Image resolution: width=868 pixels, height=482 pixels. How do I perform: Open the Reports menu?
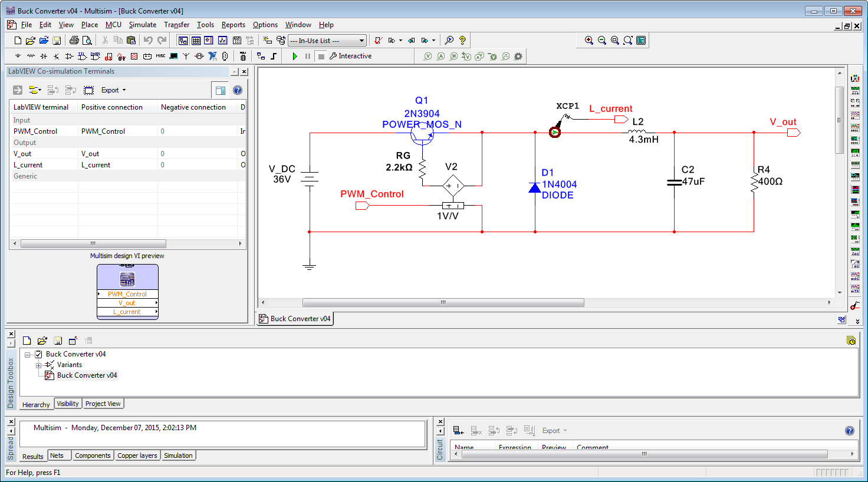(x=234, y=25)
